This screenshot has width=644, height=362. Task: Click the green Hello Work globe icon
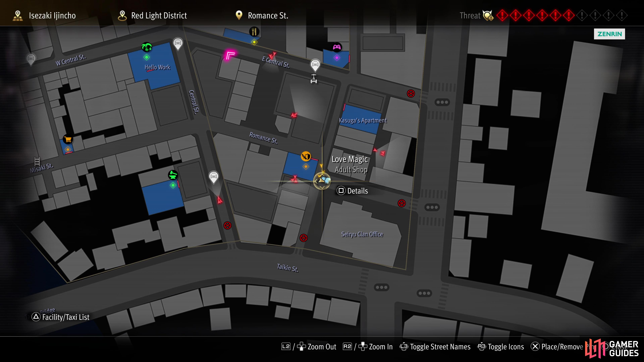pos(147,47)
